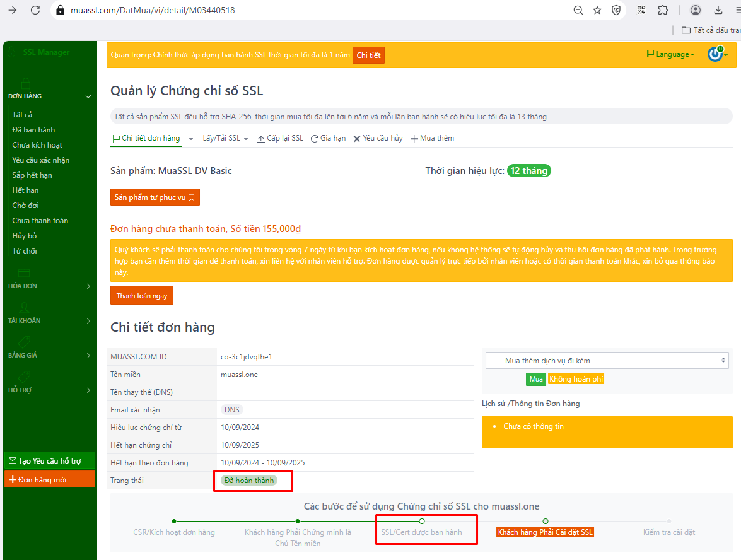Image resolution: width=741 pixels, height=560 pixels.
Task: Open the browser extensions puzzle icon
Action: point(663,10)
